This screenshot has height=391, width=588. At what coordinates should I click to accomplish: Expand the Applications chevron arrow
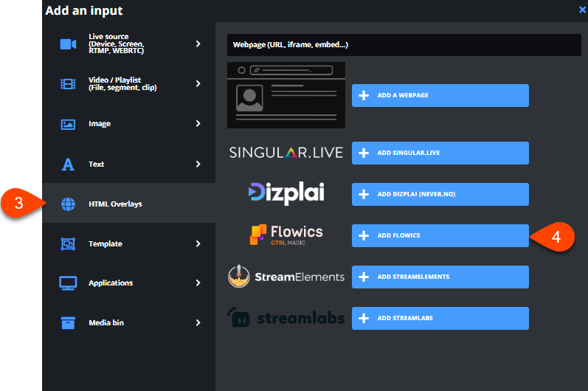pyautogui.click(x=198, y=283)
